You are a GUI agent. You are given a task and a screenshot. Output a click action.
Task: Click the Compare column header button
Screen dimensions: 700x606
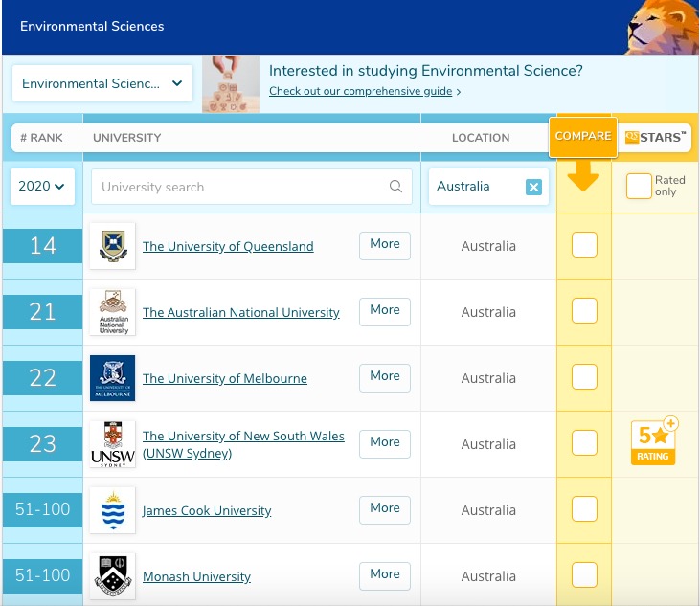[583, 137]
